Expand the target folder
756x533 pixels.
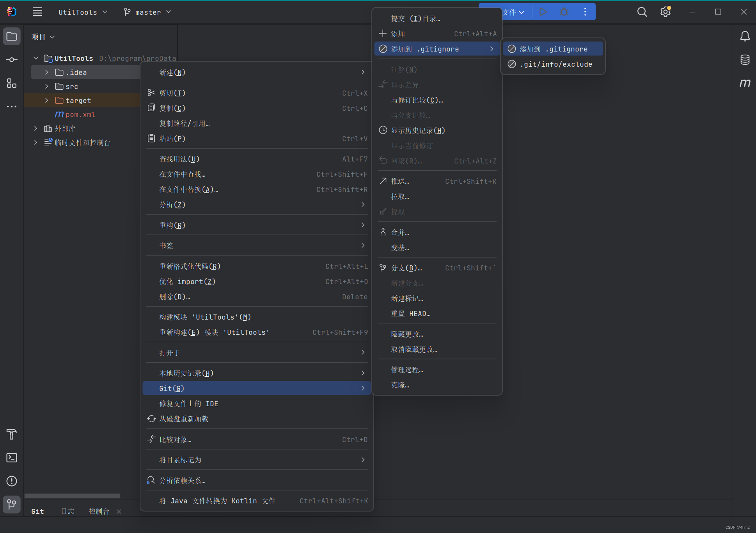coord(47,100)
